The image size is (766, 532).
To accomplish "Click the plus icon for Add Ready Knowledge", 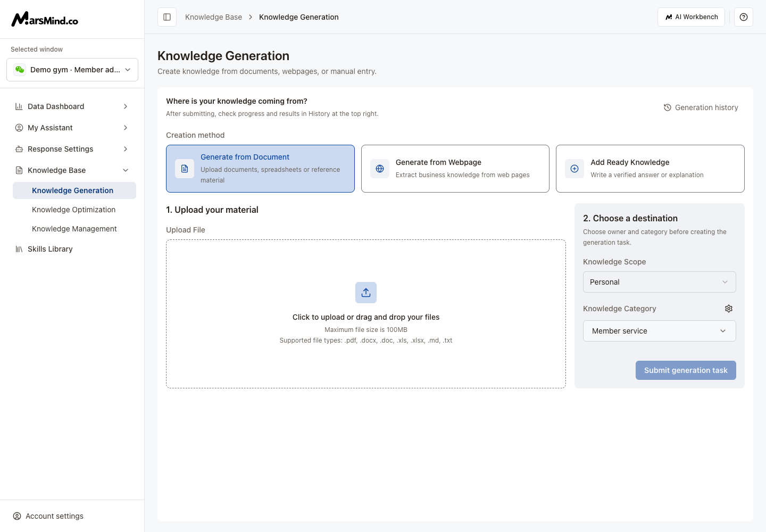I will 574,169.
